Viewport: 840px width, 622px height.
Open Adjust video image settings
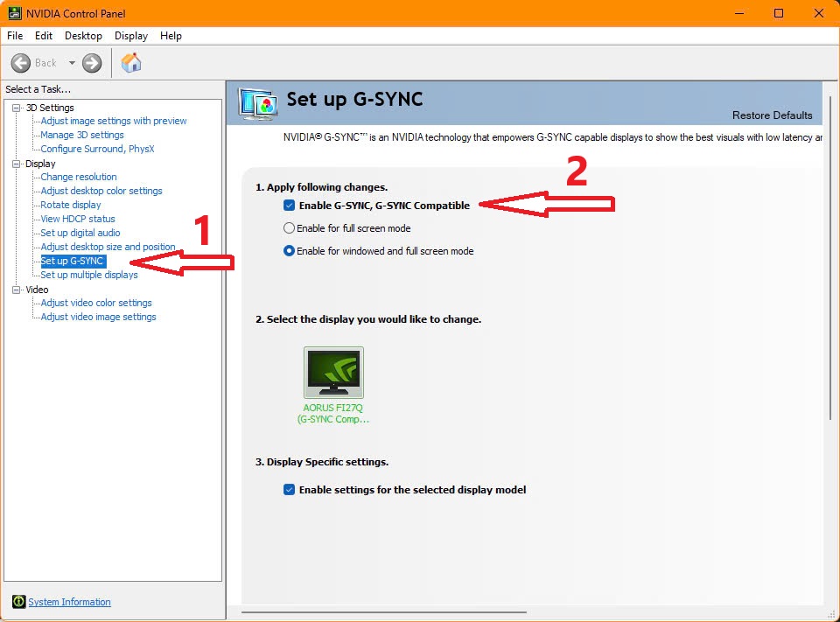pos(98,316)
